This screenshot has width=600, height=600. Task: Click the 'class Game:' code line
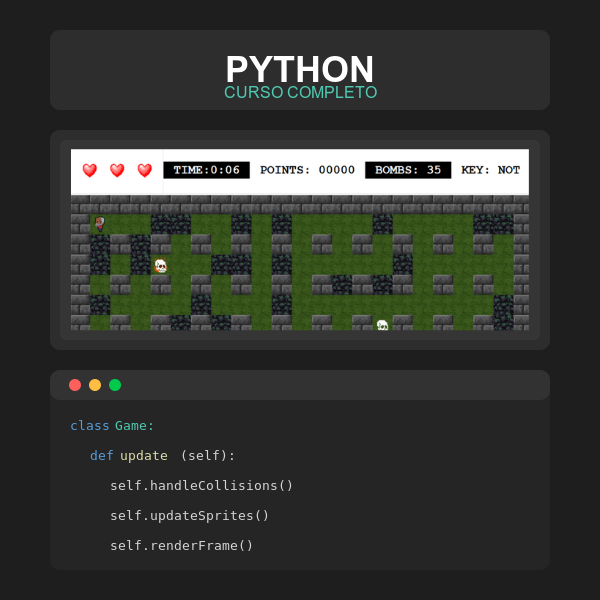[112, 426]
